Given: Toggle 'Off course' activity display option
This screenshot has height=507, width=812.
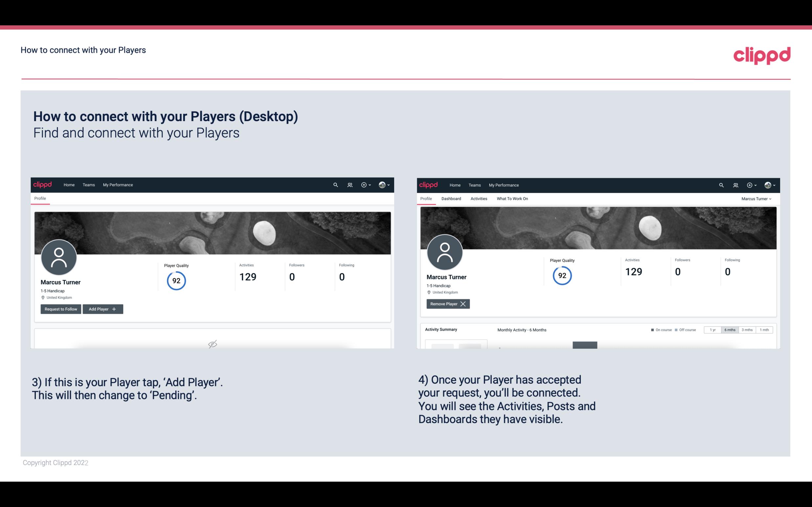Looking at the screenshot, I should pyautogui.click(x=684, y=329).
